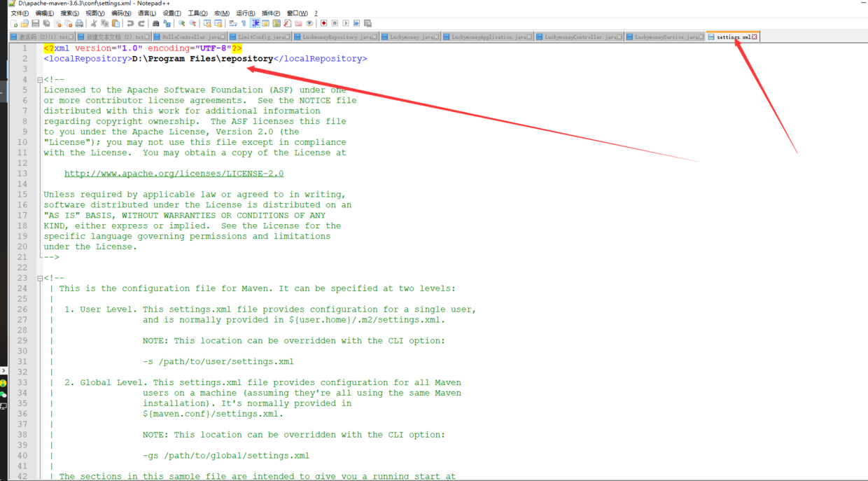Screen dimensions: 868x481
Task: Open the 设置(T) menu
Action: pyautogui.click(x=171, y=13)
